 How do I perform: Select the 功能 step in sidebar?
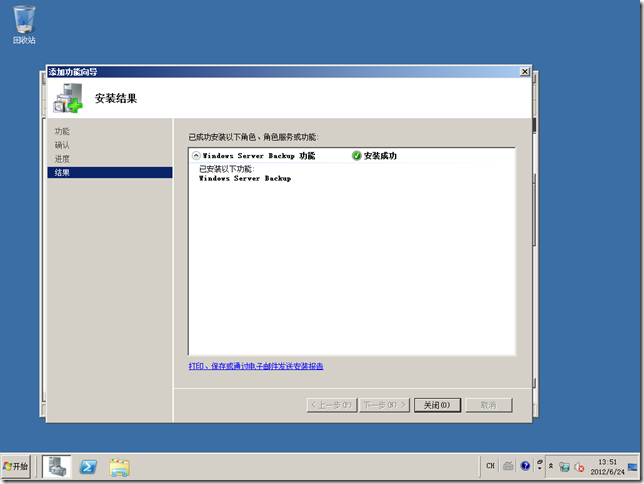pyautogui.click(x=62, y=131)
